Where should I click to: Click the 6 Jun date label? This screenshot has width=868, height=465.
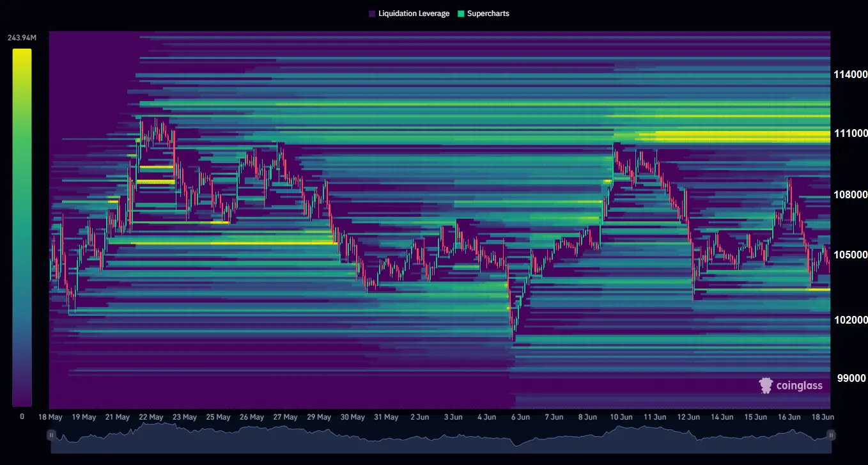520,417
